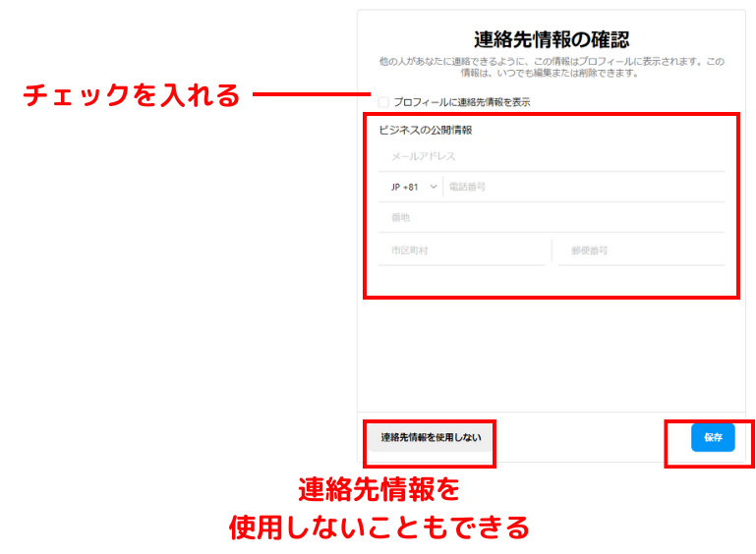Click the blank area below the city field
The image size is (756, 554).
tap(461, 281)
